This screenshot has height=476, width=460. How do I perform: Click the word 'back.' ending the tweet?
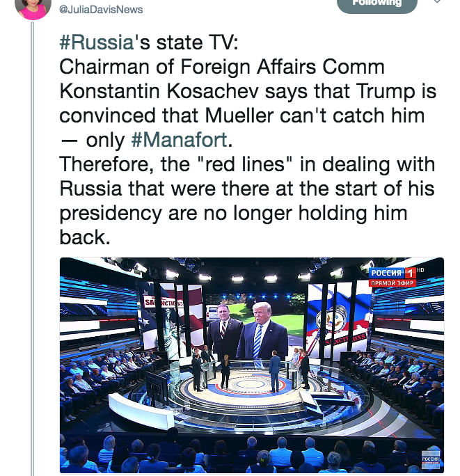click(x=85, y=237)
